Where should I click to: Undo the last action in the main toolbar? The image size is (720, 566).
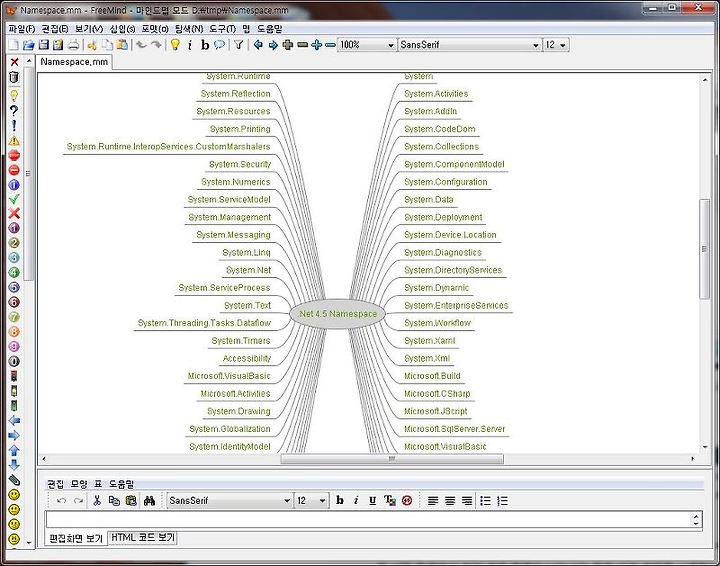click(x=141, y=45)
